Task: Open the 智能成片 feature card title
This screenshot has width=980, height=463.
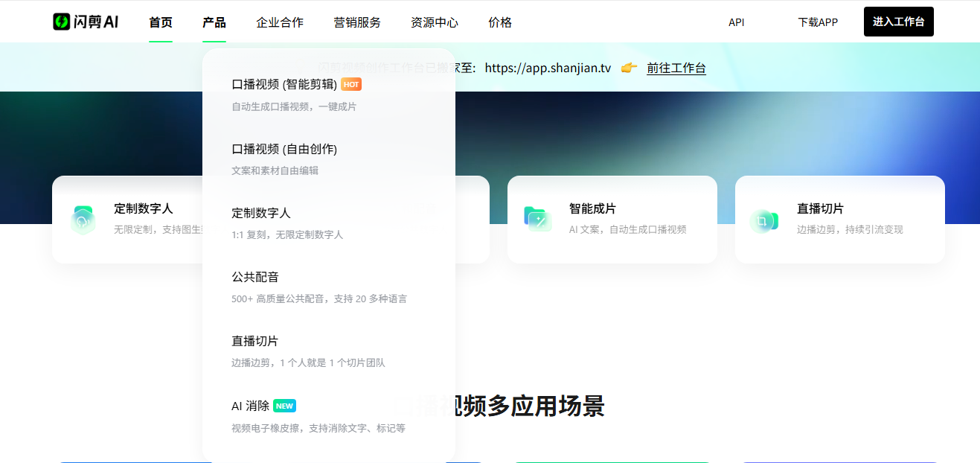Action: pos(593,208)
